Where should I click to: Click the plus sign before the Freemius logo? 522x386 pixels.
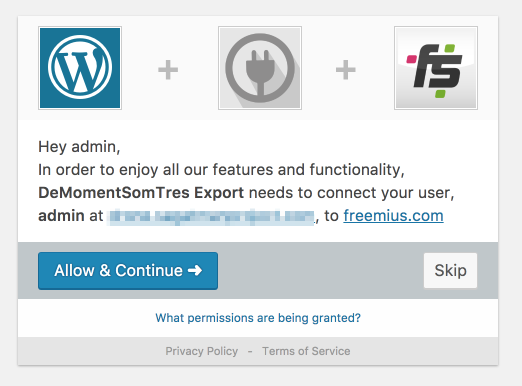pos(346,70)
